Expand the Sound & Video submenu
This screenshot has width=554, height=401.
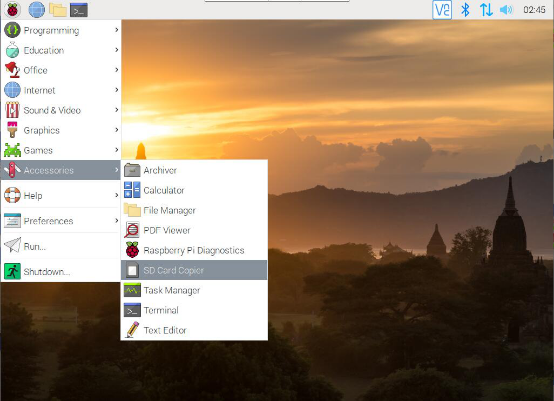point(61,110)
